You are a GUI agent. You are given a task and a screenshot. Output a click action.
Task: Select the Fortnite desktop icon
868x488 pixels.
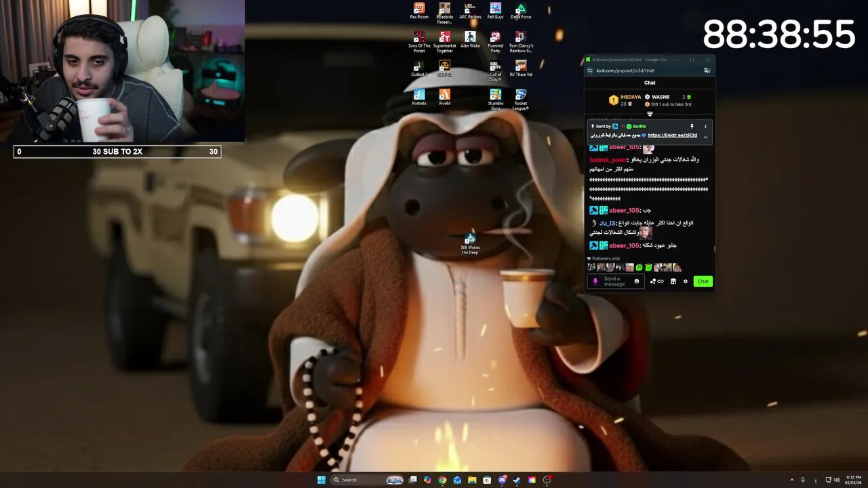point(419,97)
